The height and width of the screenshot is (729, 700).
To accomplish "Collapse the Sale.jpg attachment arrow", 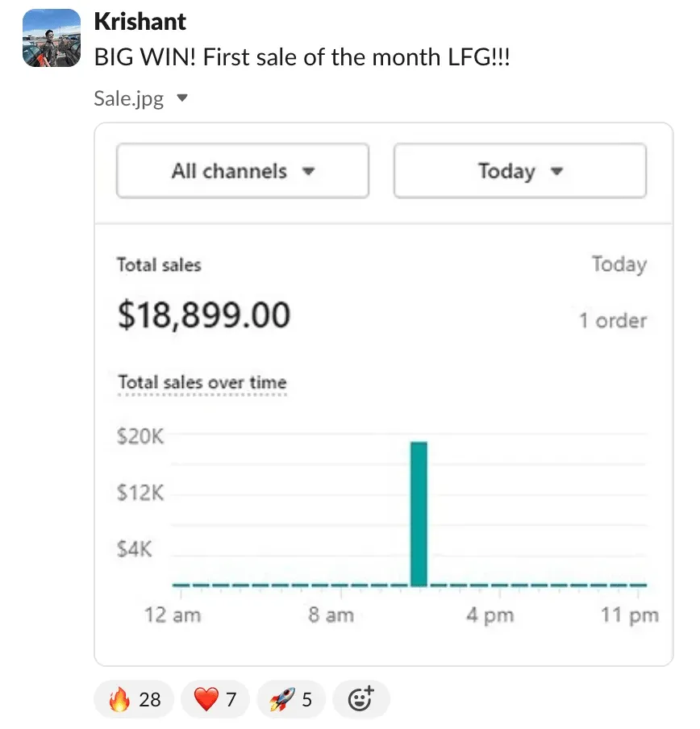I will [x=182, y=98].
